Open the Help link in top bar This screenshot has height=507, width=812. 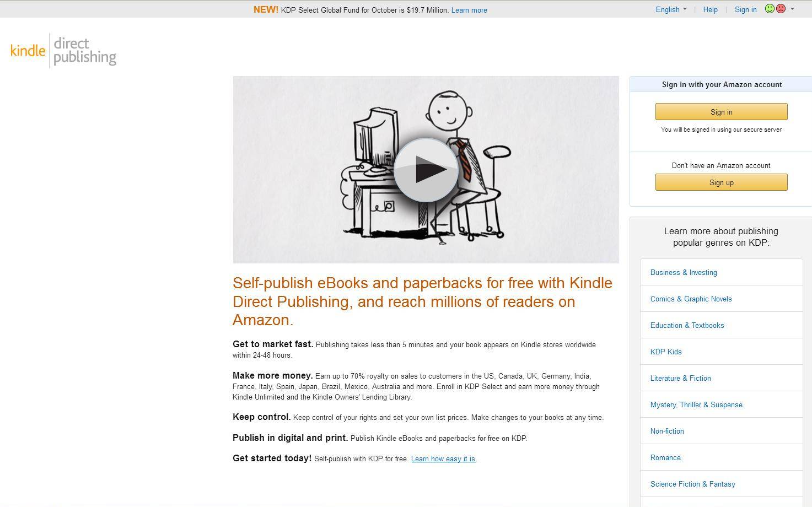(710, 9)
